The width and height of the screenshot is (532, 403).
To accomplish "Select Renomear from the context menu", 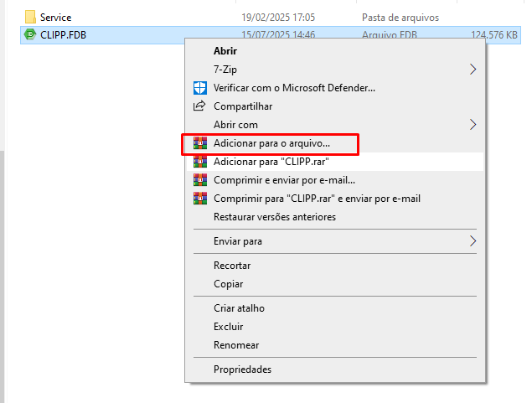I will 235,345.
